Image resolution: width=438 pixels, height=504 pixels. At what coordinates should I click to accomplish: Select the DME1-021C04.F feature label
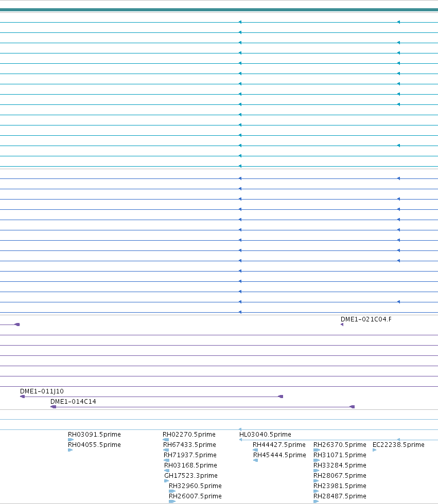coord(366,319)
